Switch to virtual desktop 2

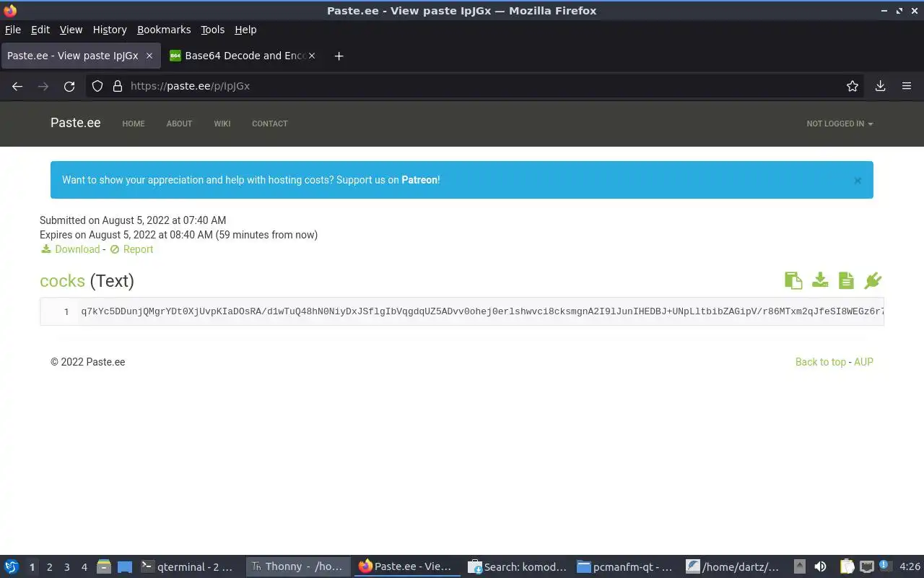(49, 567)
